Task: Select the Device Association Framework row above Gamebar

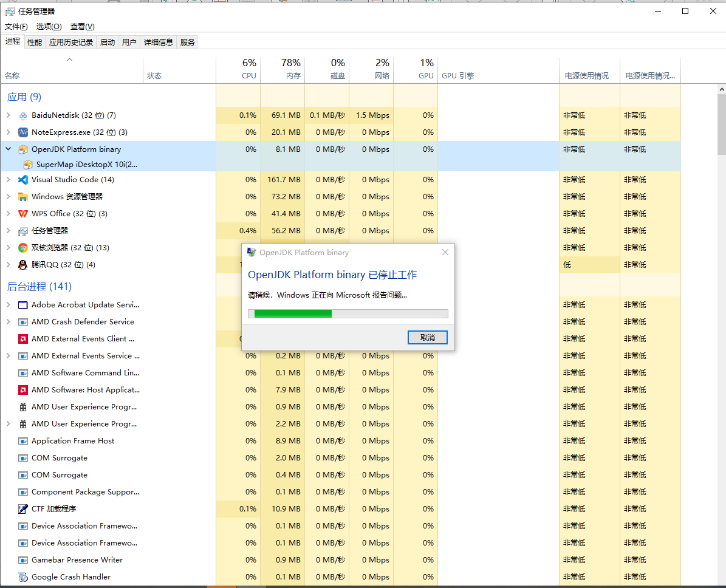Action: [340, 542]
